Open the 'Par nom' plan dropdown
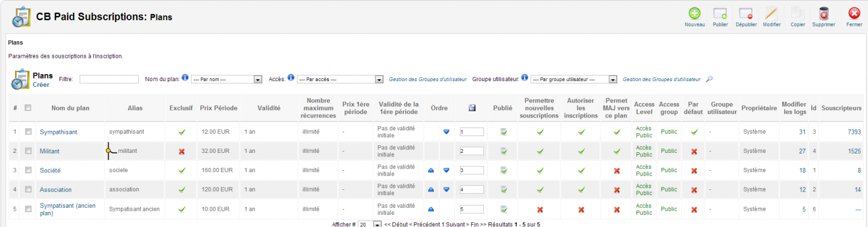The height and width of the screenshot is (227, 868). point(227,79)
